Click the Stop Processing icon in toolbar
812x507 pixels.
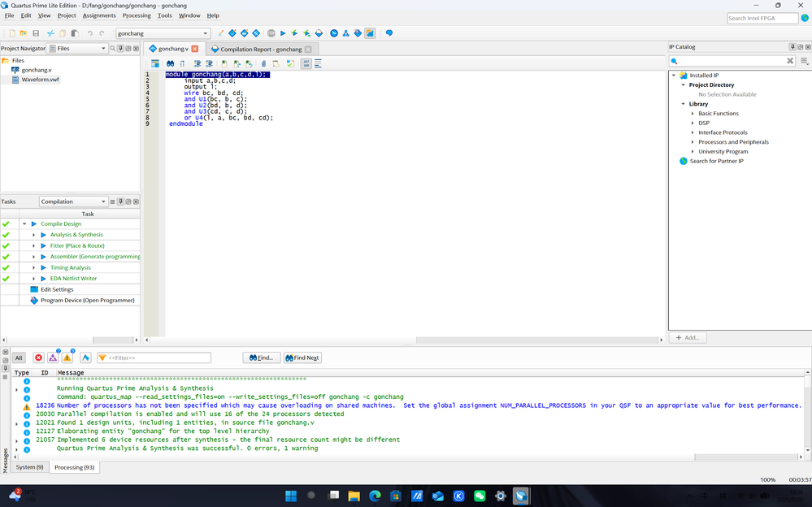271,33
